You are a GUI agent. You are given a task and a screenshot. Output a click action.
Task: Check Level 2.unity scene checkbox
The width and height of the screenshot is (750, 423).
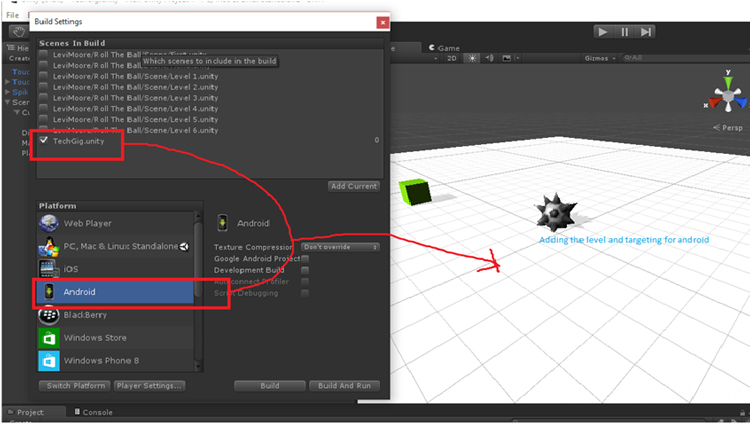(x=44, y=87)
